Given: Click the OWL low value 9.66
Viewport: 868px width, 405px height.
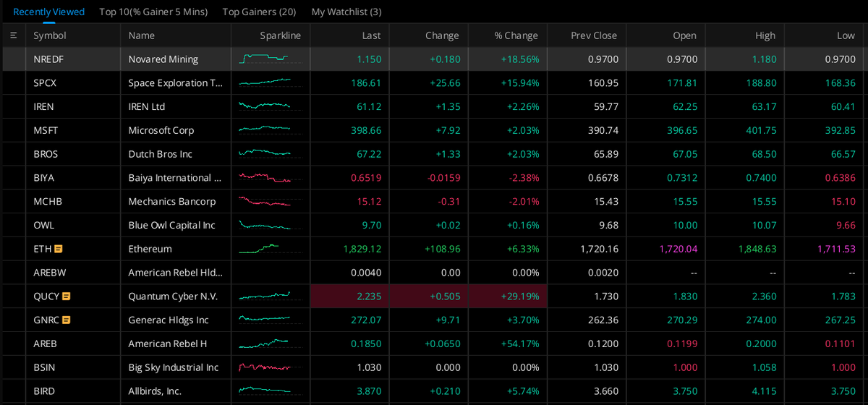Looking at the screenshot, I should [846, 225].
